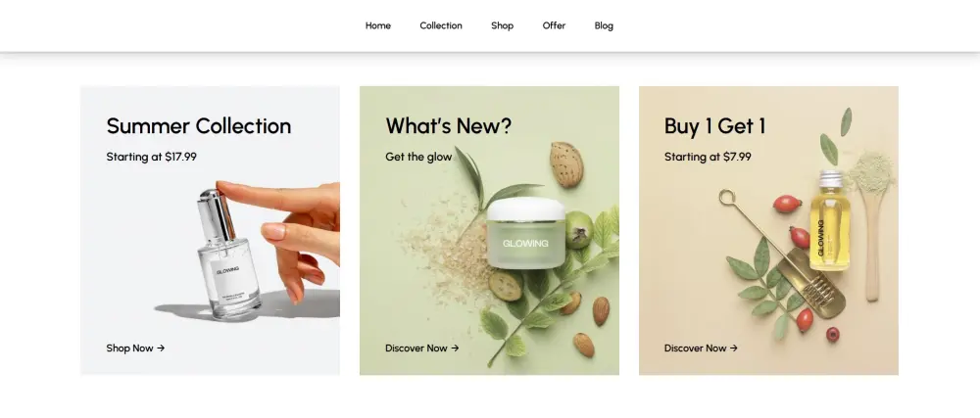Image resolution: width=980 pixels, height=418 pixels.
Task: Click the arrow icon in the Buy 1 Get 1 card
Action: tap(733, 348)
